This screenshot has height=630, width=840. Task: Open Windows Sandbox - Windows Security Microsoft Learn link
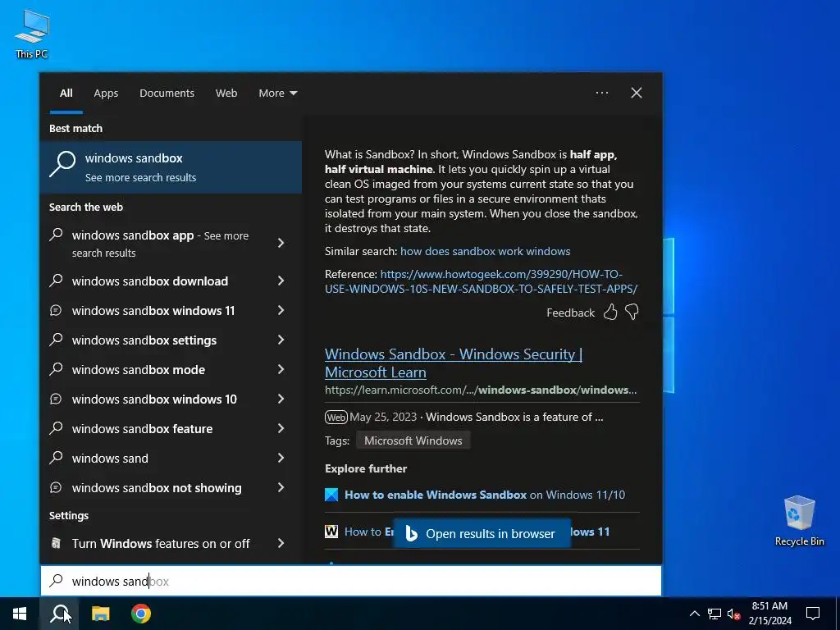(453, 363)
